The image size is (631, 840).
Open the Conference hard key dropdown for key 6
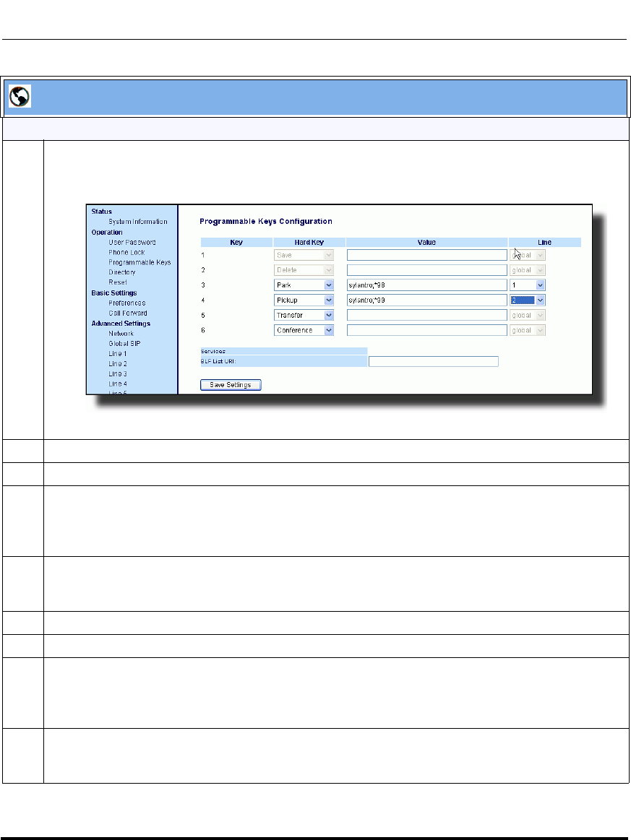pyautogui.click(x=304, y=331)
